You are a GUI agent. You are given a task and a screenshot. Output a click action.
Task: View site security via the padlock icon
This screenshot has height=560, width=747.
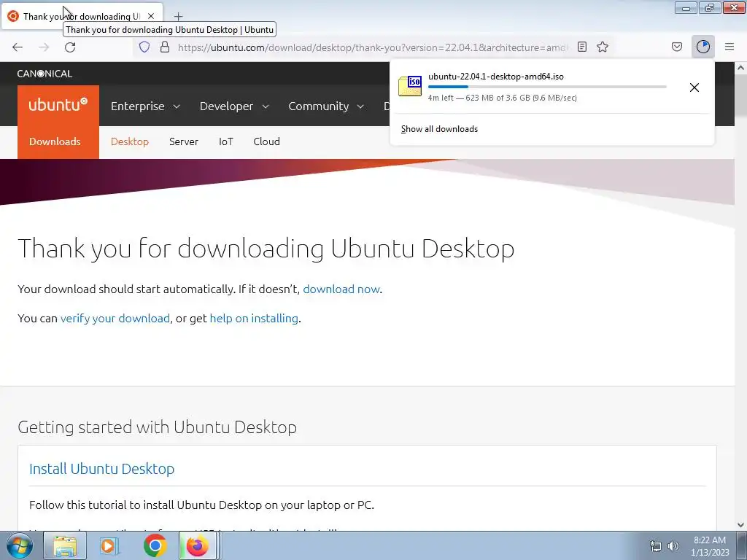pos(165,47)
